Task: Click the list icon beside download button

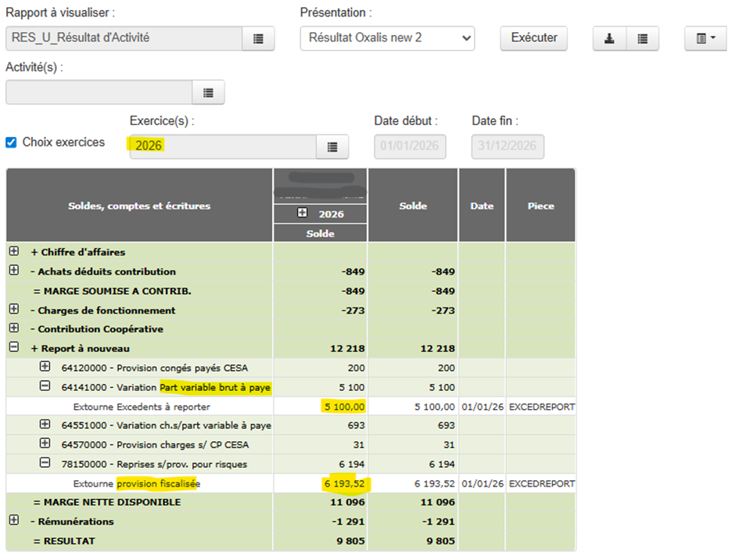Action: [642, 38]
